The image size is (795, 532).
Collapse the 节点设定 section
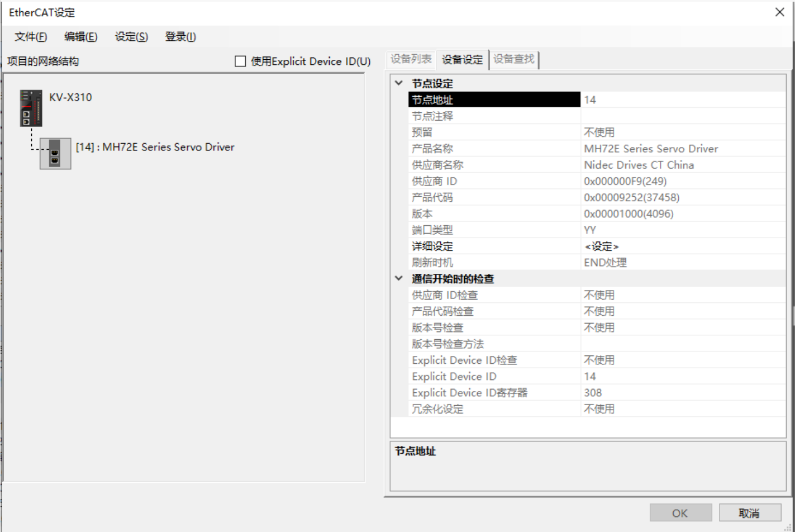tap(399, 83)
